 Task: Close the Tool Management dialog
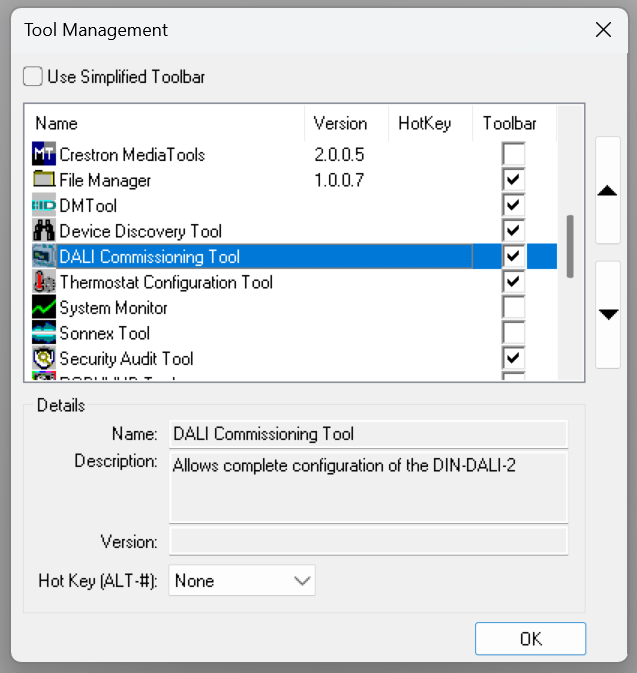[x=603, y=30]
